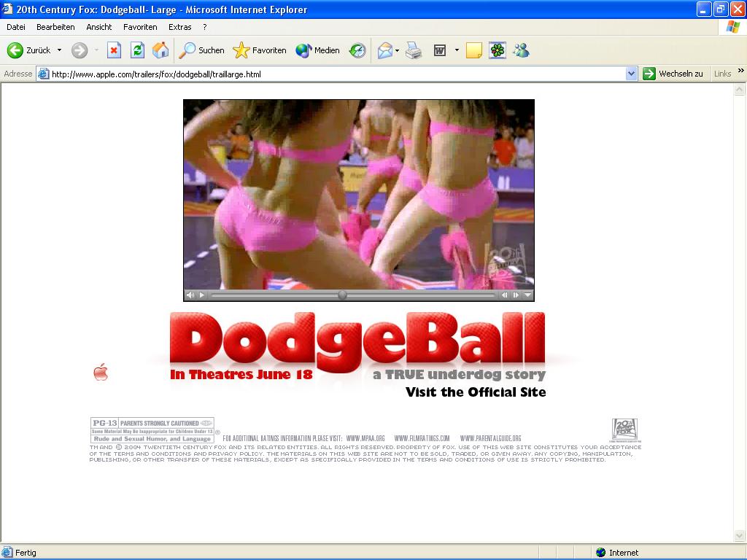747x560 pixels.
Task: Follow the Visit the Official Site link
Action: point(476,392)
